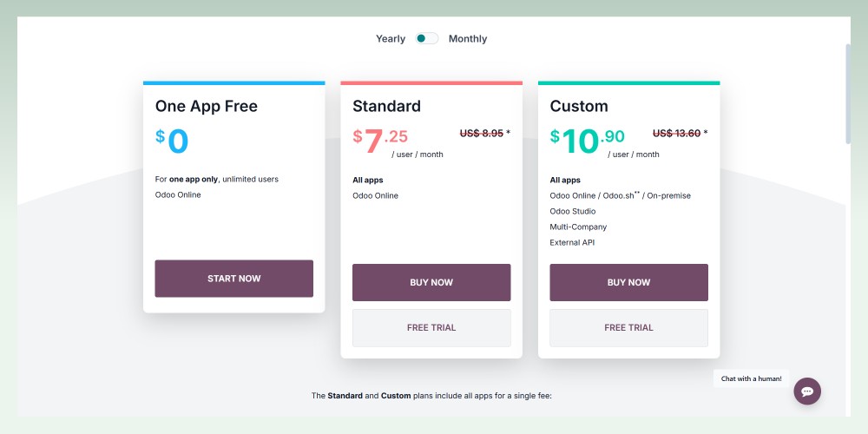
Task: Click the struck-through US$ 13.60 price
Action: point(676,133)
